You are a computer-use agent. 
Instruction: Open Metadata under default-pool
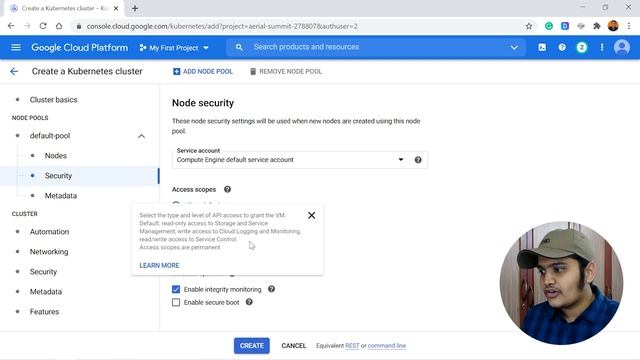[x=61, y=196]
